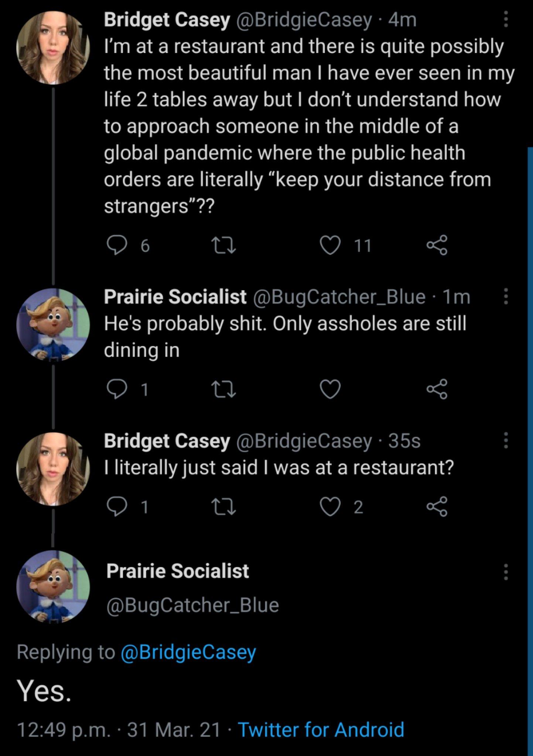This screenshot has height=756, width=533.
Task: Open more options on 35s-old tweet
Action: [506, 440]
